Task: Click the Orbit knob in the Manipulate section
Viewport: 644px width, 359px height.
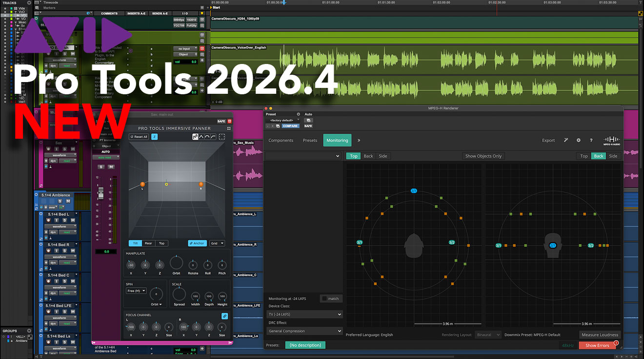Action: coord(176,263)
